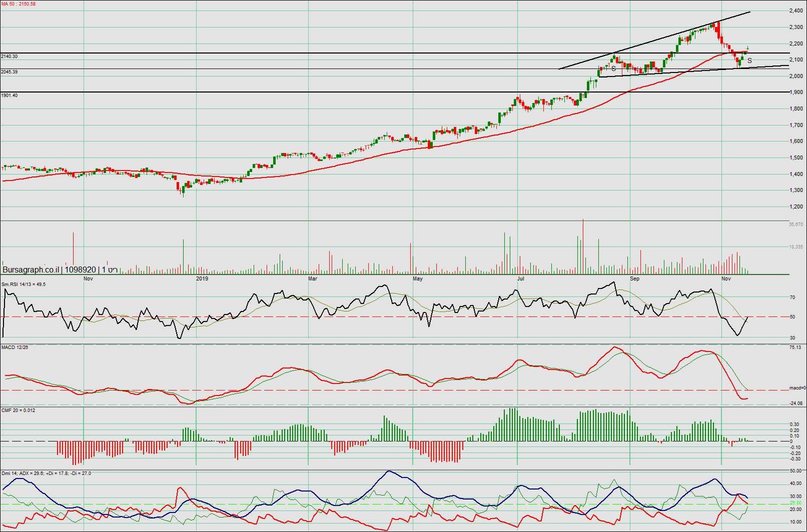Click the positive 0.10 CMF axis label

click(x=795, y=435)
